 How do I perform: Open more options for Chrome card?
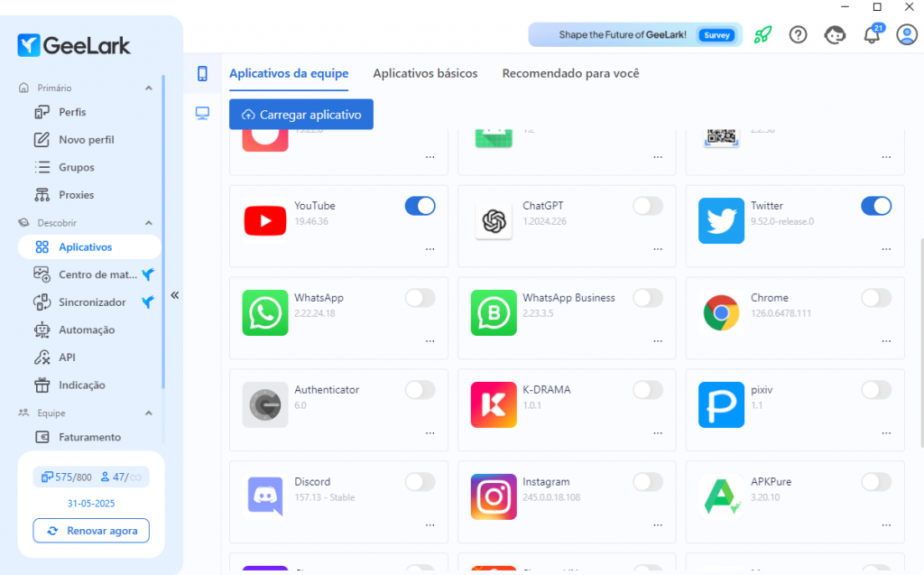click(x=886, y=341)
